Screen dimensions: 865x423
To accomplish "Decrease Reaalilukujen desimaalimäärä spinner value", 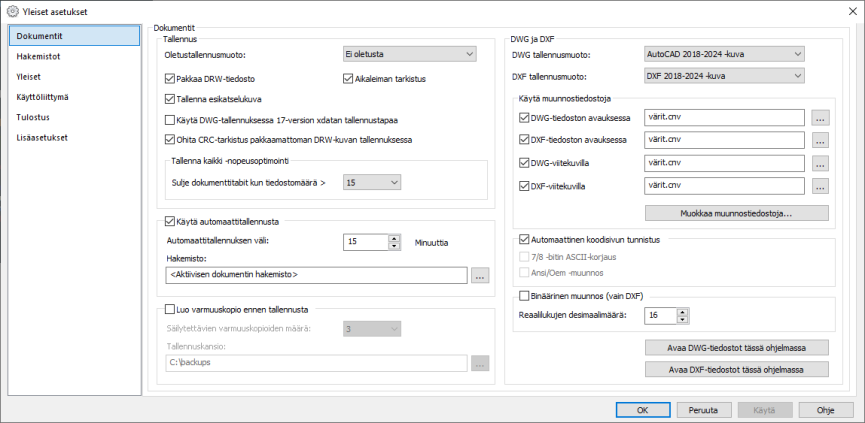I will (x=683, y=320).
